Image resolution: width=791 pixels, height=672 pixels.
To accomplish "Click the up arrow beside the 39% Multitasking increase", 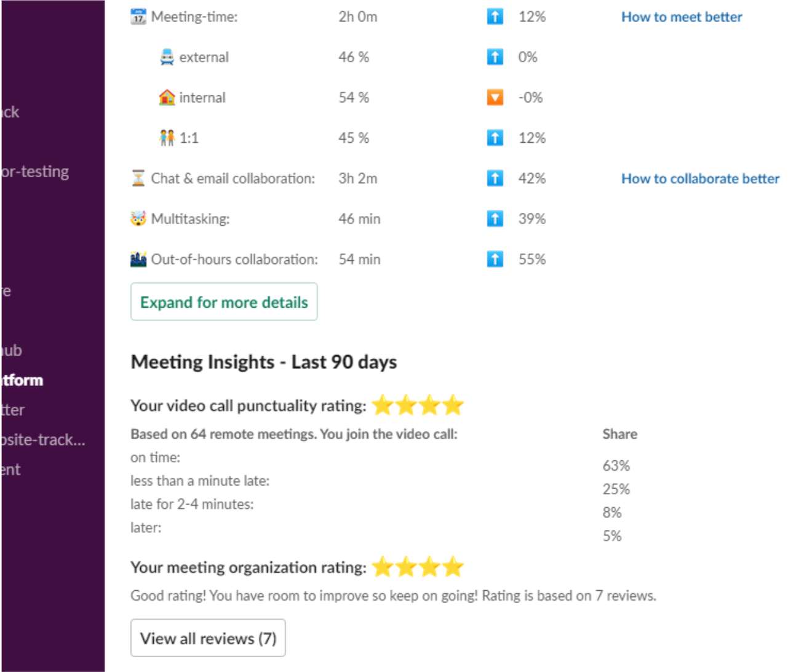I will [x=496, y=218].
